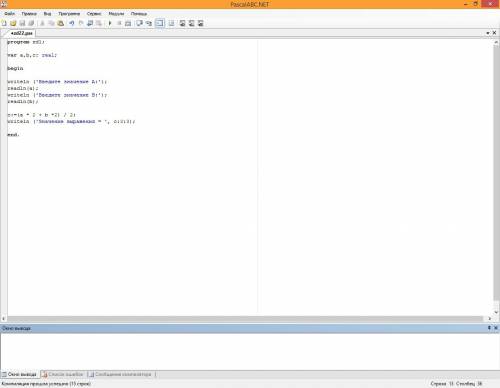Image resolution: width=500 pixels, height=388 pixels.
Task: Open the Файл menu
Action: tap(10, 14)
